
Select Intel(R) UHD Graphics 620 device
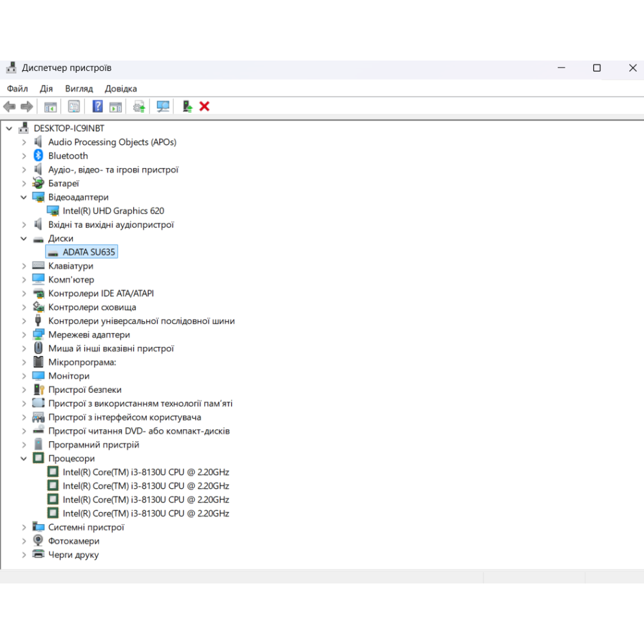pos(113,211)
